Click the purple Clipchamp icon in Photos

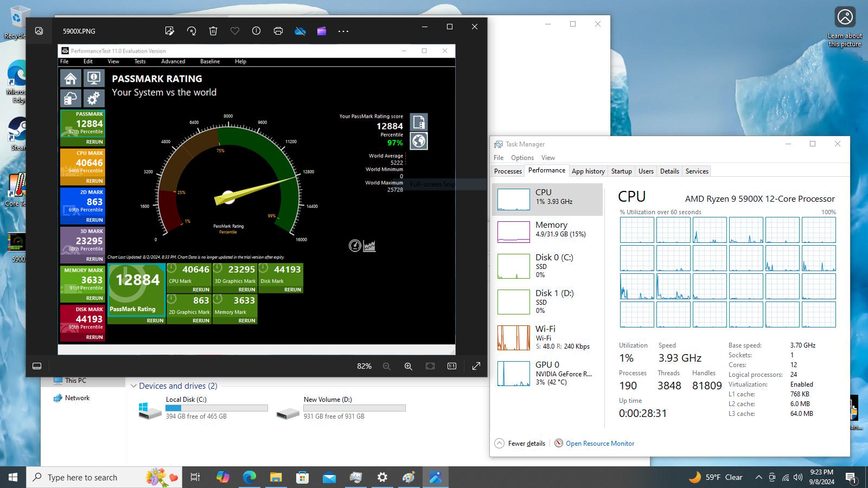pyautogui.click(x=322, y=31)
